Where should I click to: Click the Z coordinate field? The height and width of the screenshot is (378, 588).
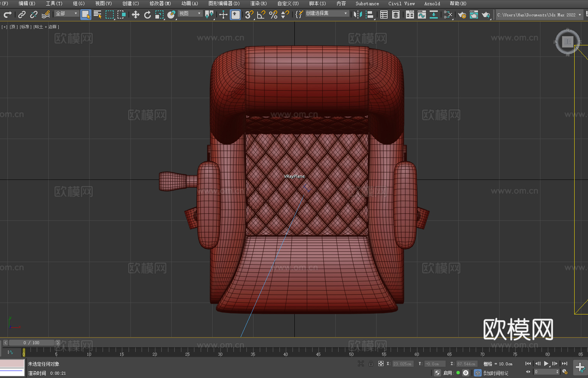coord(466,364)
